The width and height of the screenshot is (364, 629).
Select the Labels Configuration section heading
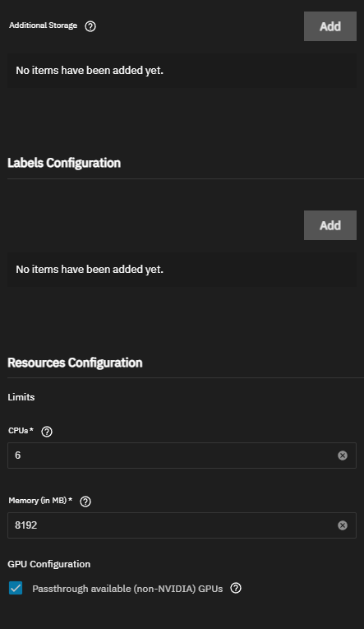(x=64, y=163)
